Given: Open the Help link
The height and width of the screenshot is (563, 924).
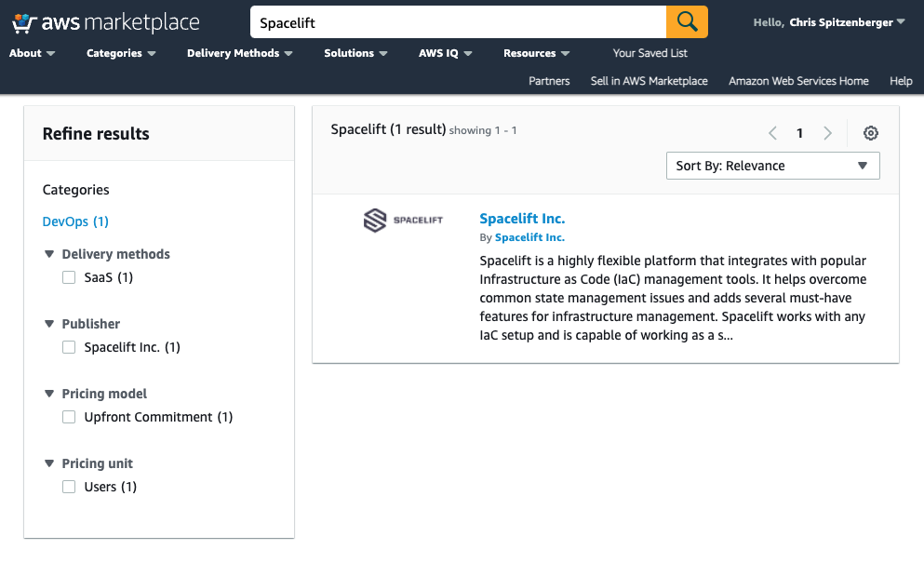Looking at the screenshot, I should click(901, 81).
